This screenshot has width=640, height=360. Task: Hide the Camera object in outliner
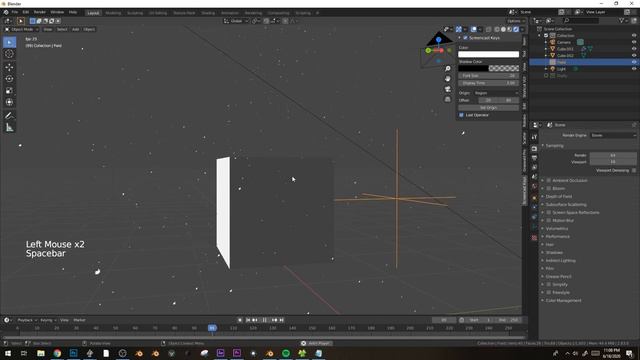tap(634, 42)
